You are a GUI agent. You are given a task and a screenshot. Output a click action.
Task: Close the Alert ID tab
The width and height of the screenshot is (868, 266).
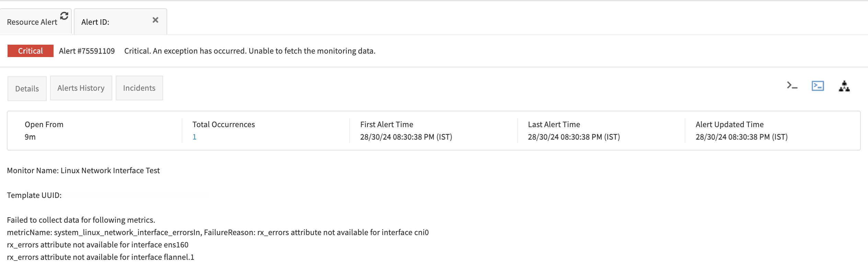(155, 20)
